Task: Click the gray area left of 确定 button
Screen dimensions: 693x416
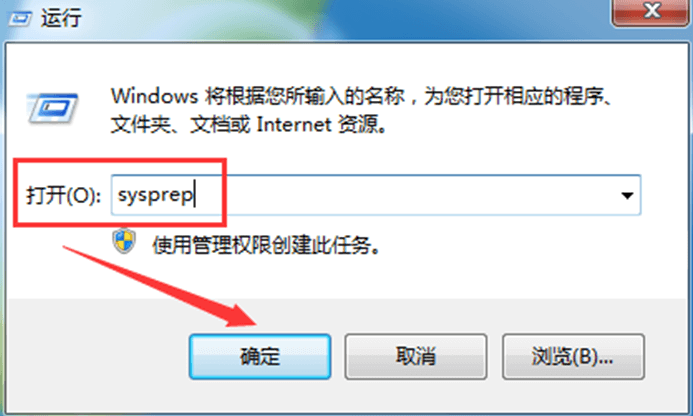Action: (97, 356)
